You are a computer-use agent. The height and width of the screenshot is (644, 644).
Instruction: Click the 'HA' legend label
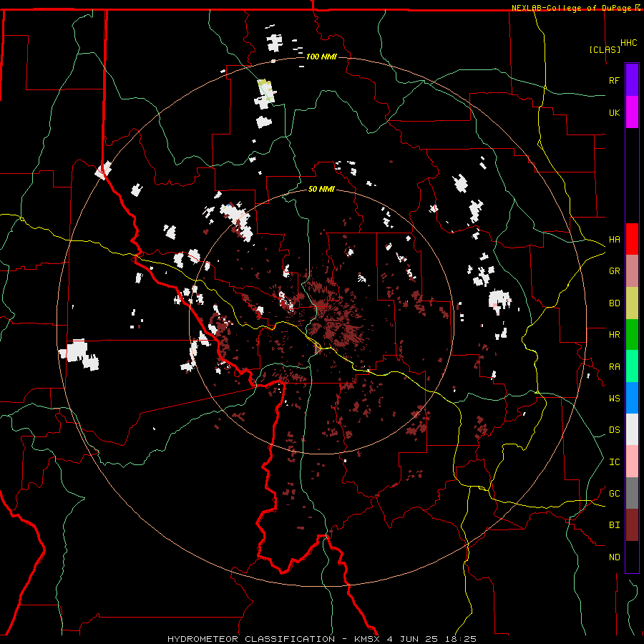pyautogui.click(x=614, y=240)
